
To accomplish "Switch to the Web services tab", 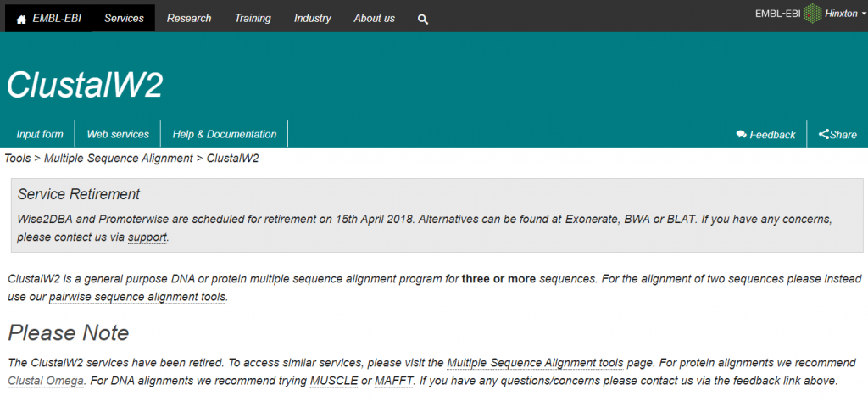I will pyautogui.click(x=118, y=134).
